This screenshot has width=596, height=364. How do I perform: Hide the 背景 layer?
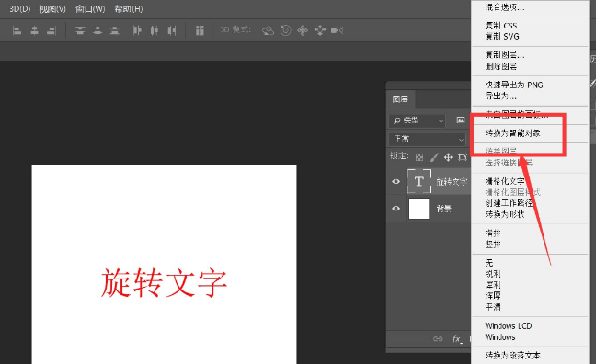(396, 209)
